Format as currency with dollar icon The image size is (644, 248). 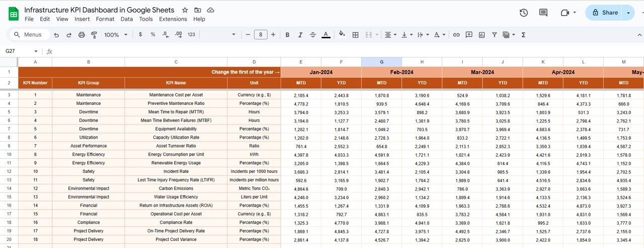(x=140, y=35)
